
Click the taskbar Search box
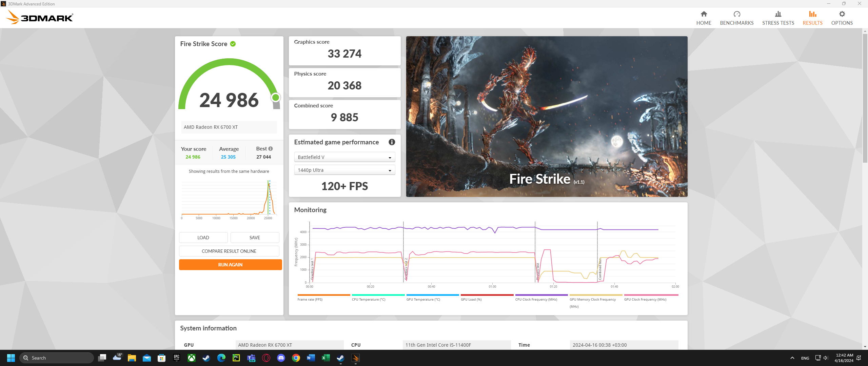click(57, 358)
